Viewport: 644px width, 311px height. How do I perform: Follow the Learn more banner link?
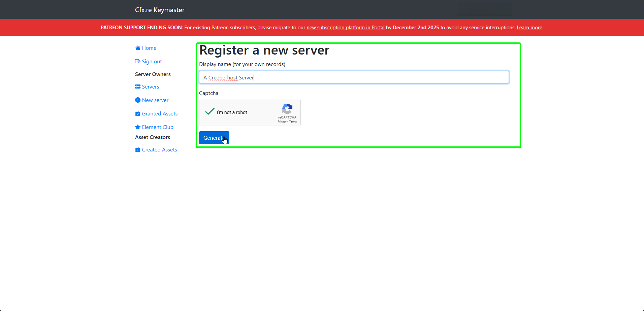[x=529, y=28]
